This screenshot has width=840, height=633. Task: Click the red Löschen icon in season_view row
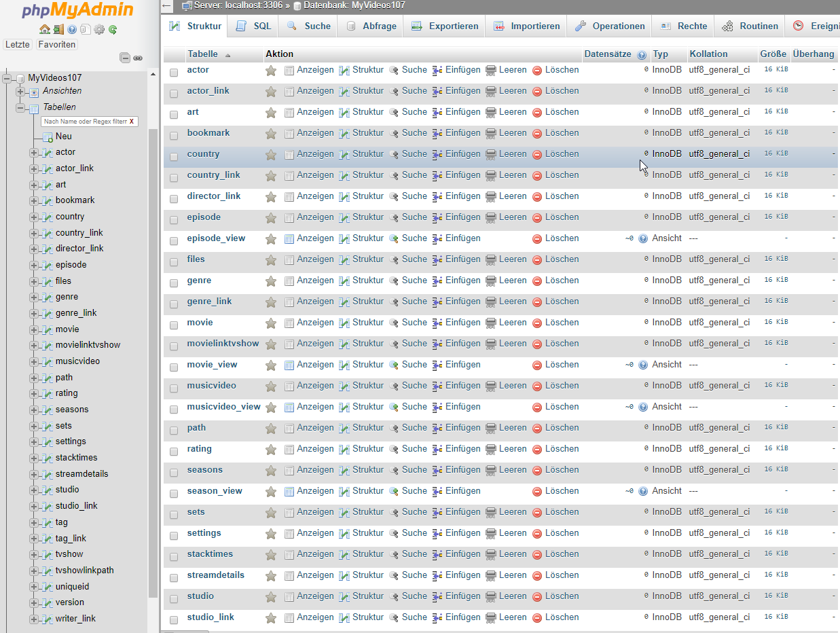click(x=537, y=492)
